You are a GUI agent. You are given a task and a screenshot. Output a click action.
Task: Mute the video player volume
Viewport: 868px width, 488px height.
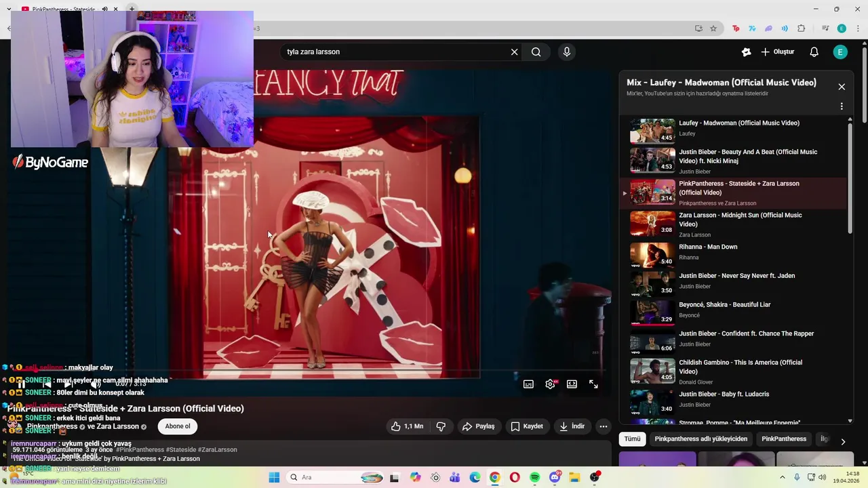point(96,384)
